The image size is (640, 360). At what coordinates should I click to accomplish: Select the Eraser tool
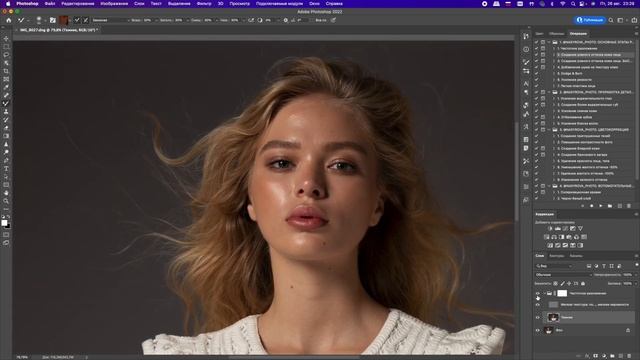pyautogui.click(x=6, y=128)
